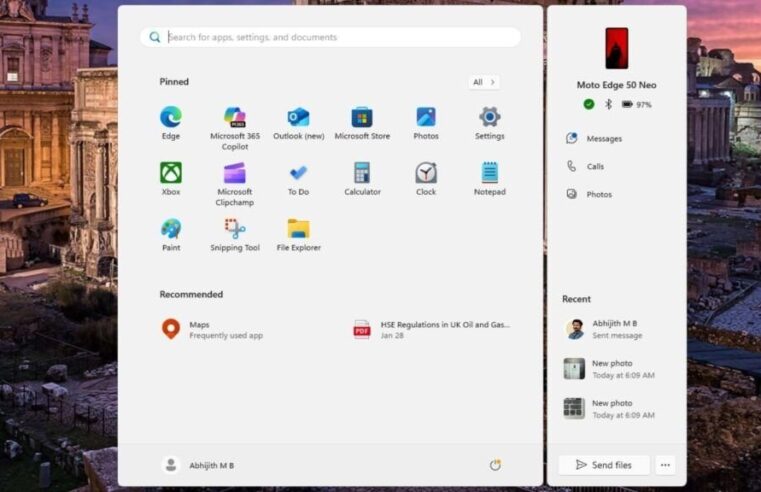The image size is (761, 492).
Task: Open the Edge browser
Action: (x=171, y=123)
